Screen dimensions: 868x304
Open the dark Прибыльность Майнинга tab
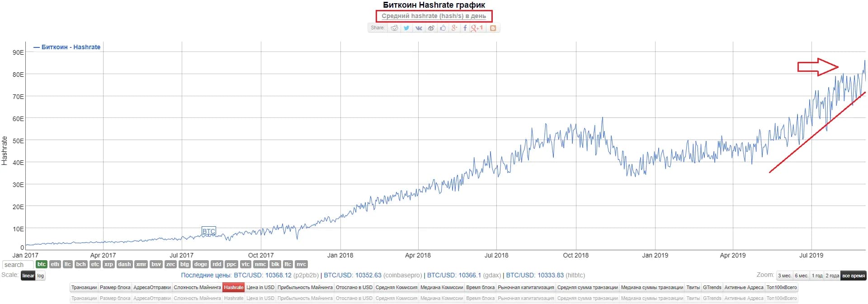pos(305,287)
